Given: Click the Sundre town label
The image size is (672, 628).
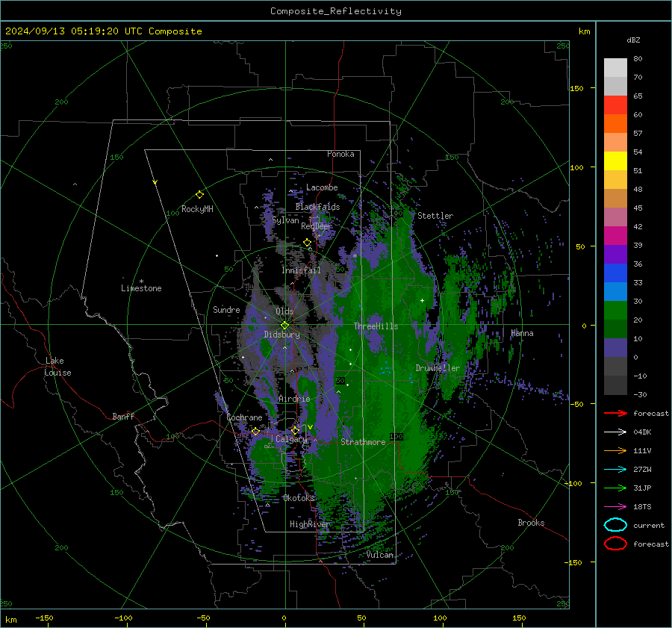Looking at the screenshot, I should click(x=226, y=309).
